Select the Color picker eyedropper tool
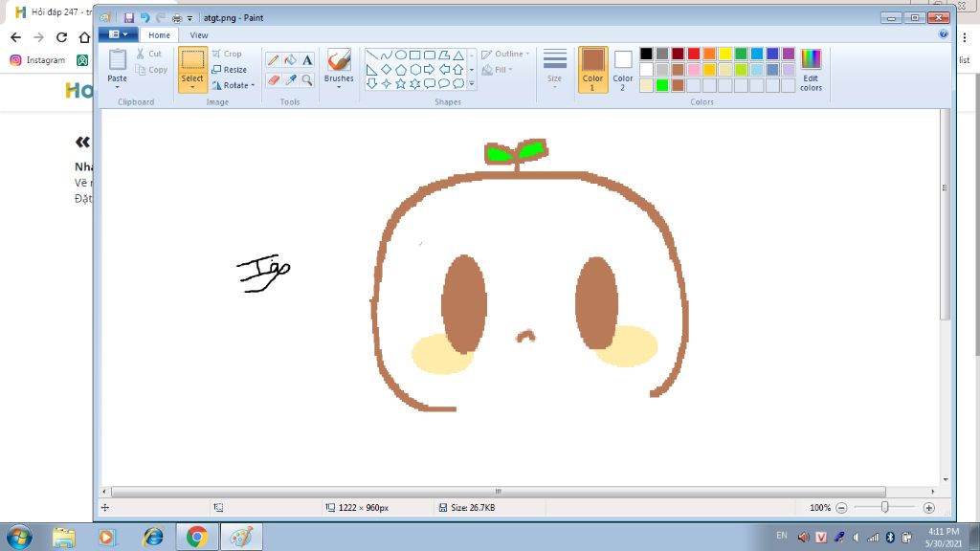Screen dimensions: 980x551 [290, 80]
